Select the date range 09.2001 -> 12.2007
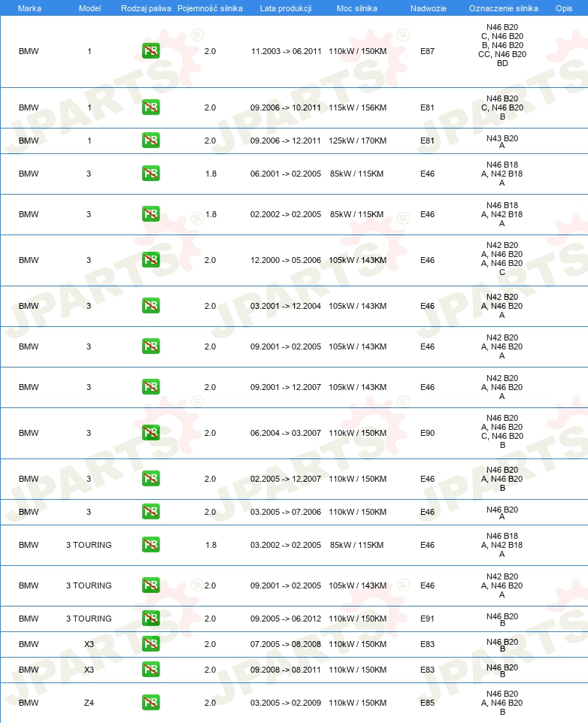The height and width of the screenshot is (723, 588). (286, 387)
